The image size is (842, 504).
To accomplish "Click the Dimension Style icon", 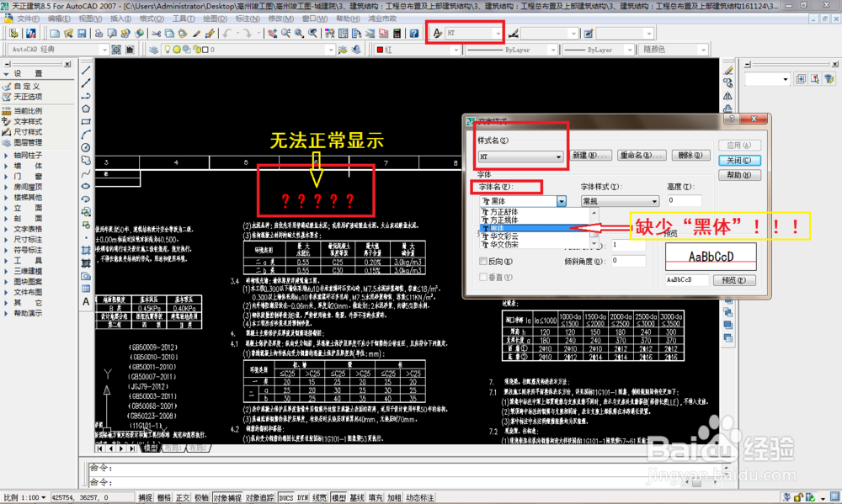I will click(514, 34).
